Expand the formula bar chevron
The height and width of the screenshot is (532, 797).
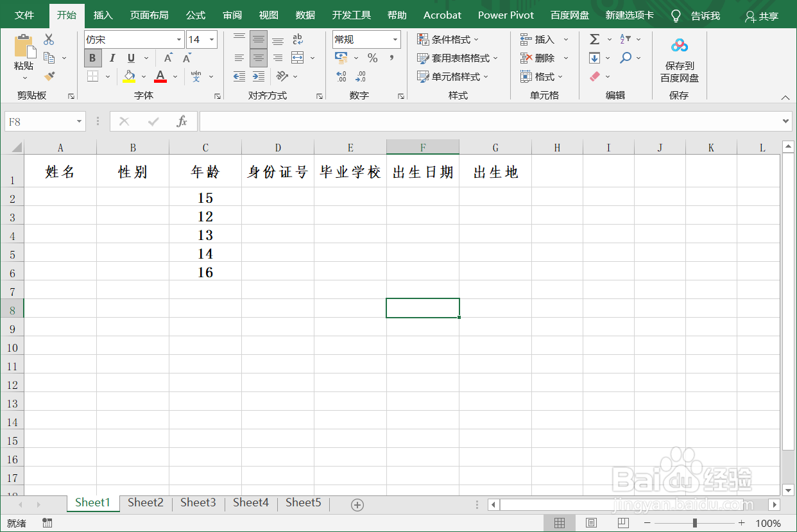click(787, 121)
